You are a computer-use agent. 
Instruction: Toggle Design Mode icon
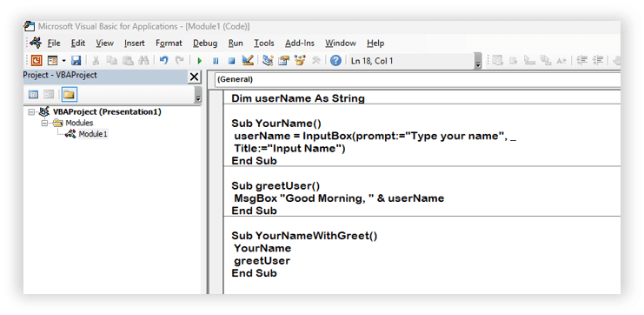[x=247, y=61]
